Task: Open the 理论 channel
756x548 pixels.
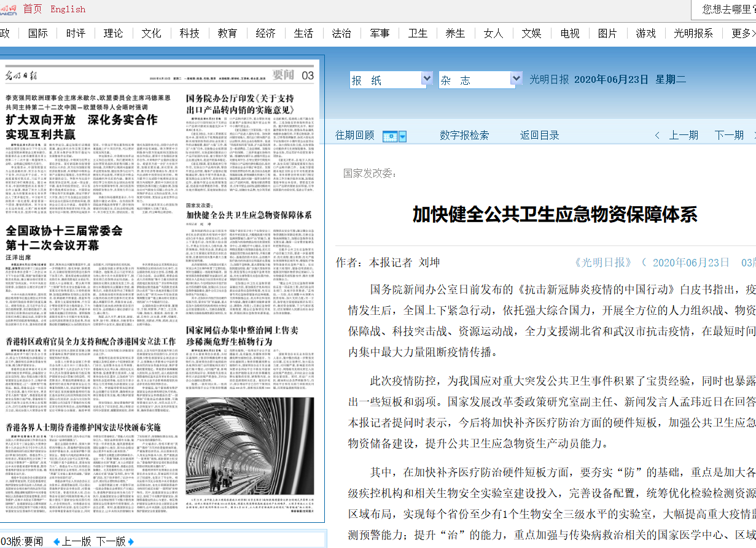Action: click(114, 33)
